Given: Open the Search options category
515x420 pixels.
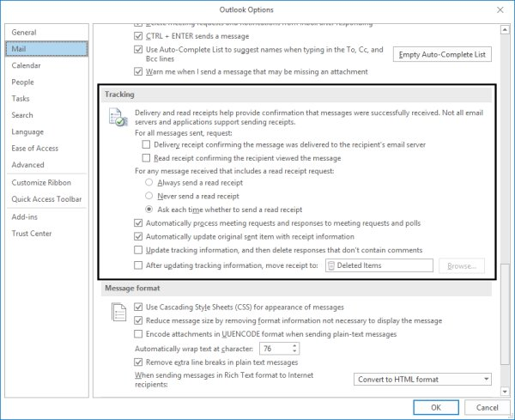Looking at the screenshot, I should [46, 115].
